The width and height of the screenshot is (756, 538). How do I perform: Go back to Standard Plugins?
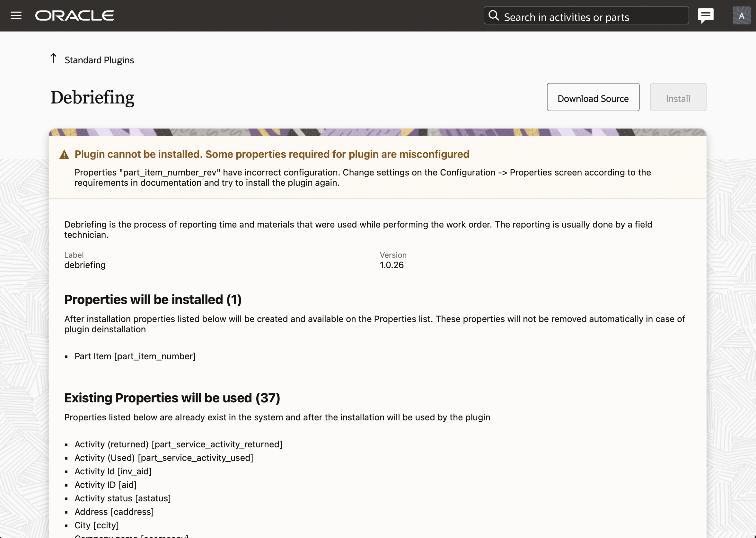click(99, 60)
